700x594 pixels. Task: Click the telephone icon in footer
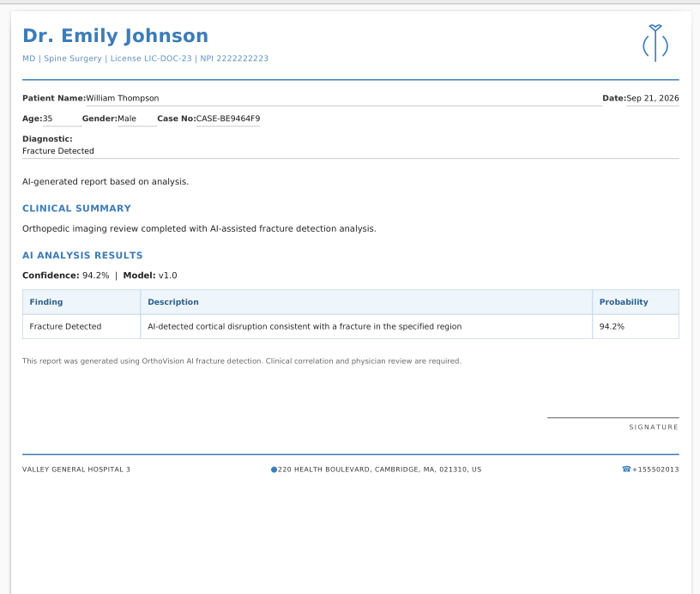tap(626, 469)
